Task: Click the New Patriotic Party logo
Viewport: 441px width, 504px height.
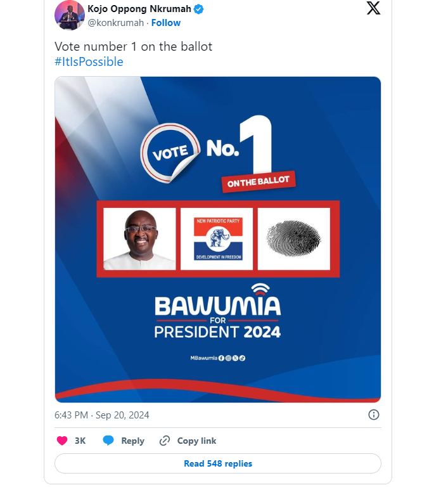Action: (x=217, y=239)
